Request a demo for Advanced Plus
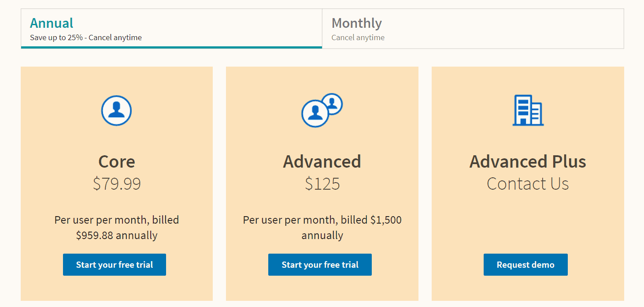644x307 pixels. point(525,265)
